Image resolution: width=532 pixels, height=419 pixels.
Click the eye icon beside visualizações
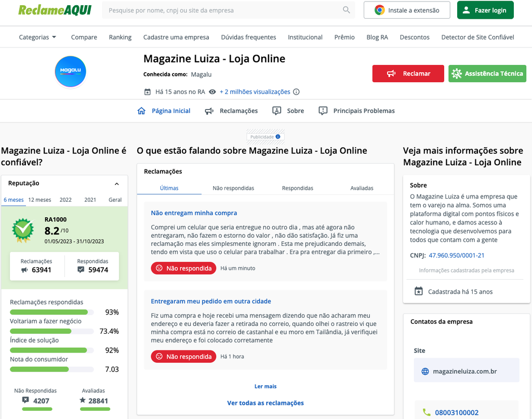pos(212,92)
